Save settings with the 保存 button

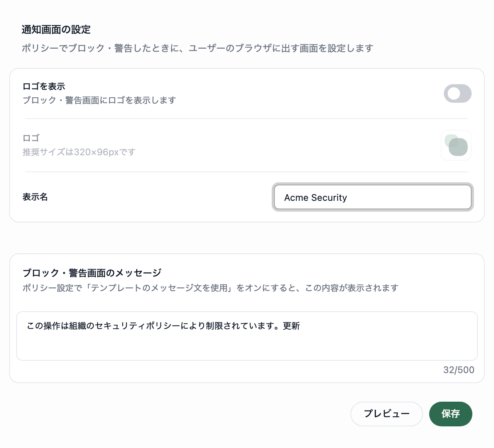point(450,414)
